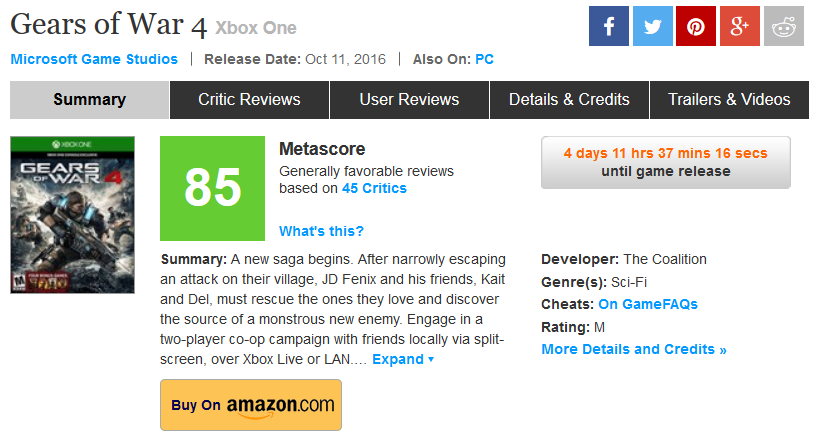826x436 pixels.
Task: Open the Summary tab
Action: (90, 100)
